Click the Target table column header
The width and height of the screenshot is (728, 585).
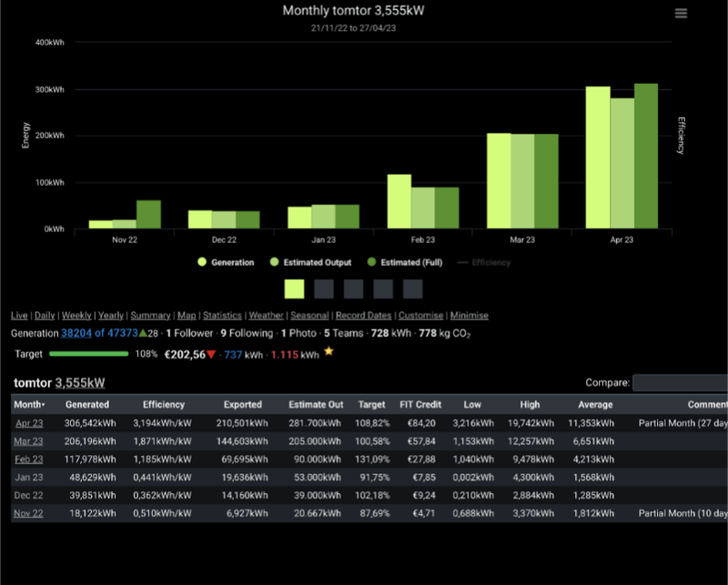[x=372, y=404]
